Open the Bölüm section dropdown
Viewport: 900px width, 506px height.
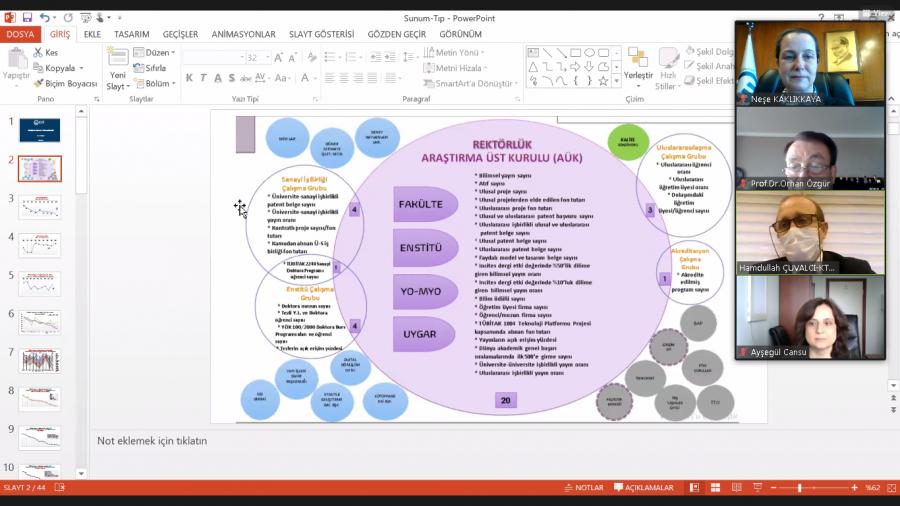point(158,83)
